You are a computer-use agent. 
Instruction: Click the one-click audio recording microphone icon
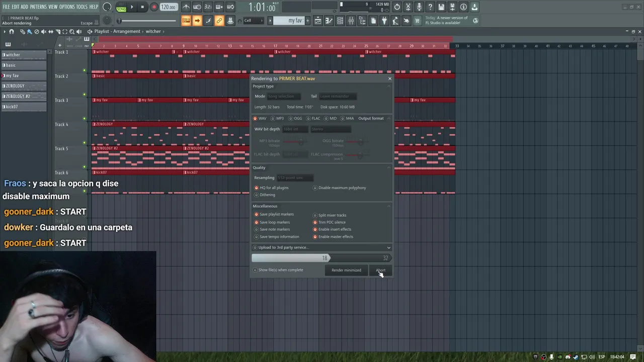coord(419,7)
